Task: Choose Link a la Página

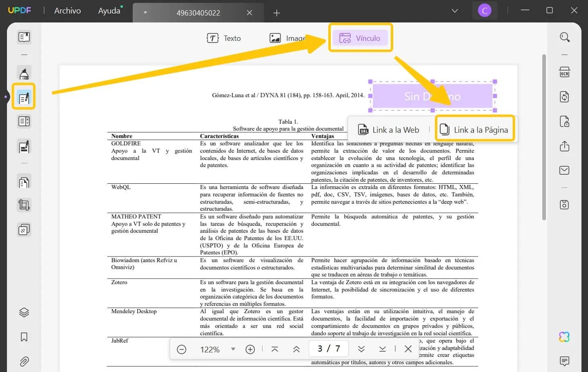Action: (474, 130)
